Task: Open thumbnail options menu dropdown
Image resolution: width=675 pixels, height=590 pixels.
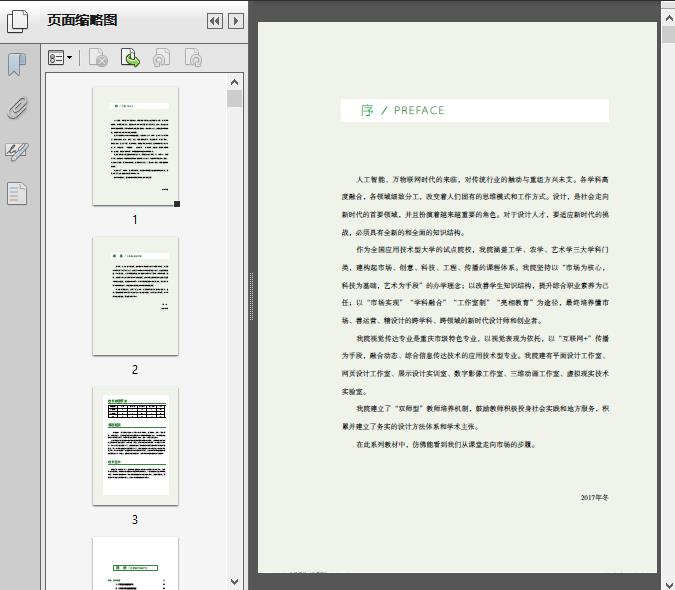Action: (60, 58)
